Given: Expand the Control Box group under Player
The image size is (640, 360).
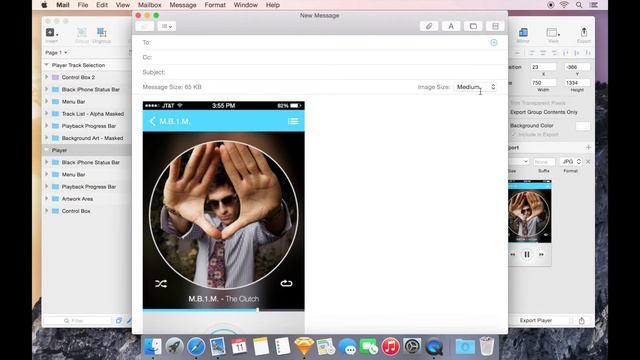Looking at the screenshot, I should (46, 211).
